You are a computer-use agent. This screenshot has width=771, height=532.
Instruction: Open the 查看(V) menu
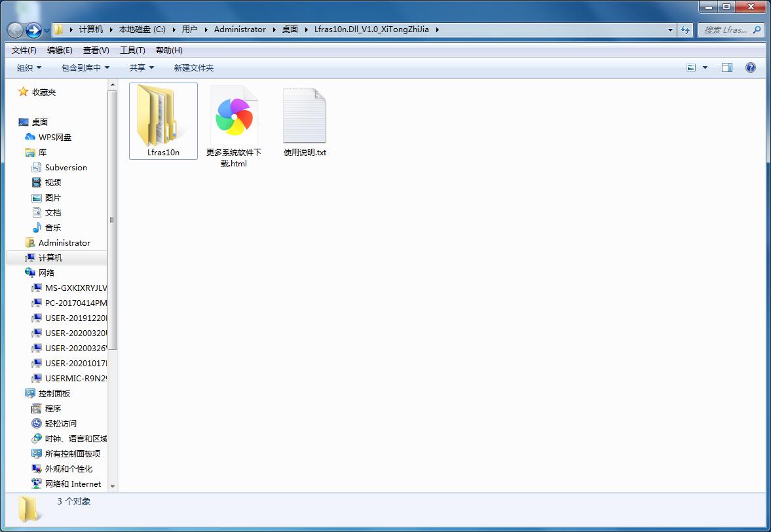tap(96, 50)
